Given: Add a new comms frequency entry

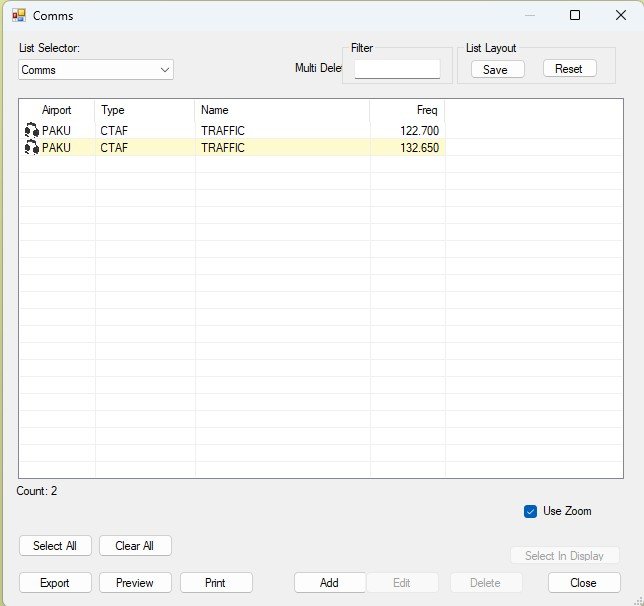Looking at the screenshot, I should coord(329,583).
